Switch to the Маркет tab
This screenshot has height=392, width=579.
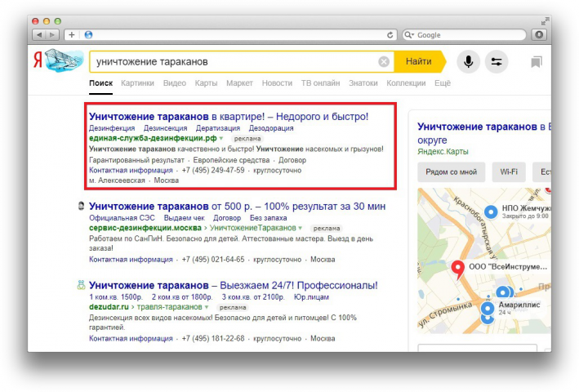pyautogui.click(x=239, y=83)
